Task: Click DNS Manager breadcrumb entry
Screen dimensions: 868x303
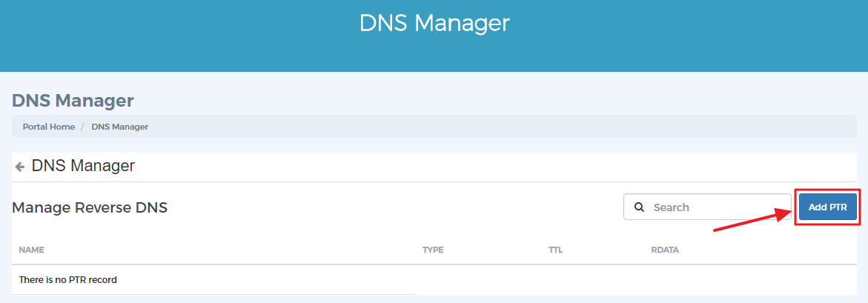Action: click(119, 127)
